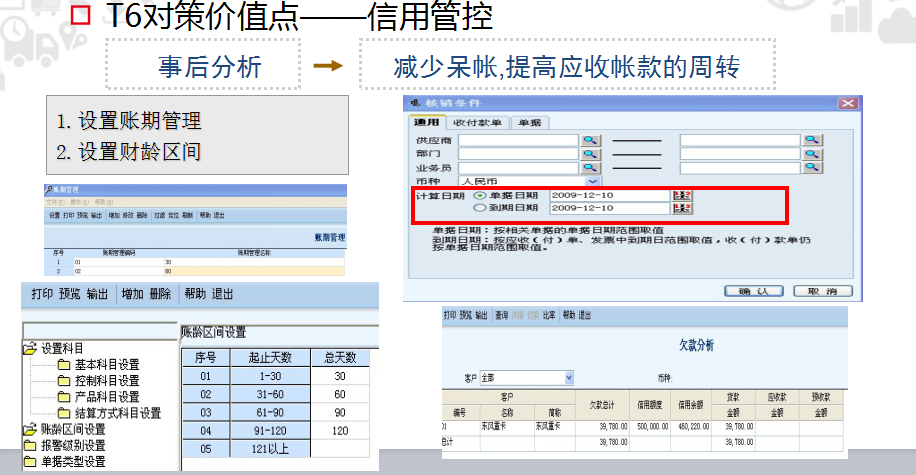The image size is (916, 475).
Task: Click 查询 in the 欠款分析 toolbar
Action: coord(502,315)
